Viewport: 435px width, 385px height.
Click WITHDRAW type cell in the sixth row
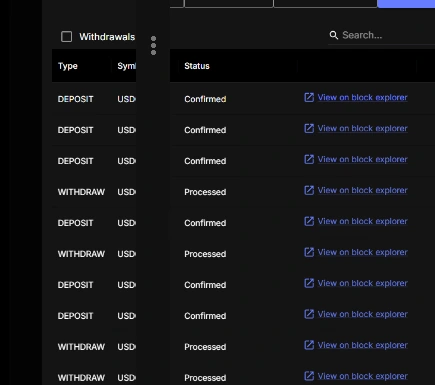click(x=81, y=254)
